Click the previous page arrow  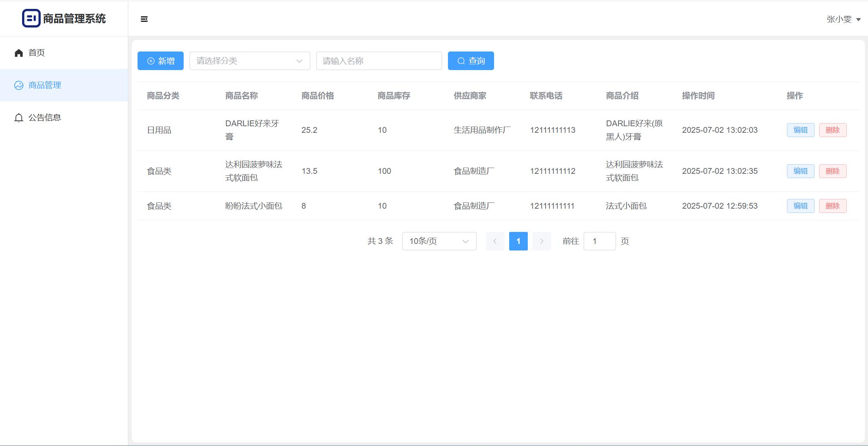point(495,241)
